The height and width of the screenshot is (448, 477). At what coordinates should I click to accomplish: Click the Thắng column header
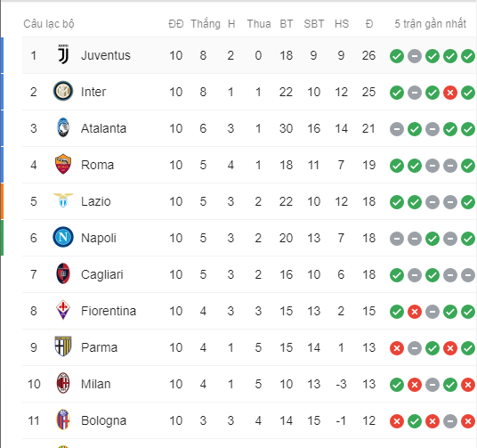coord(206,24)
